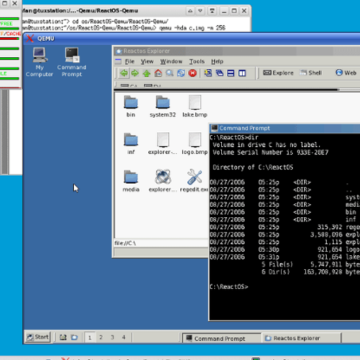Click the tile vertically toolbar icon
The width and height of the screenshot is (360, 360).
pyautogui.click(x=242, y=73)
